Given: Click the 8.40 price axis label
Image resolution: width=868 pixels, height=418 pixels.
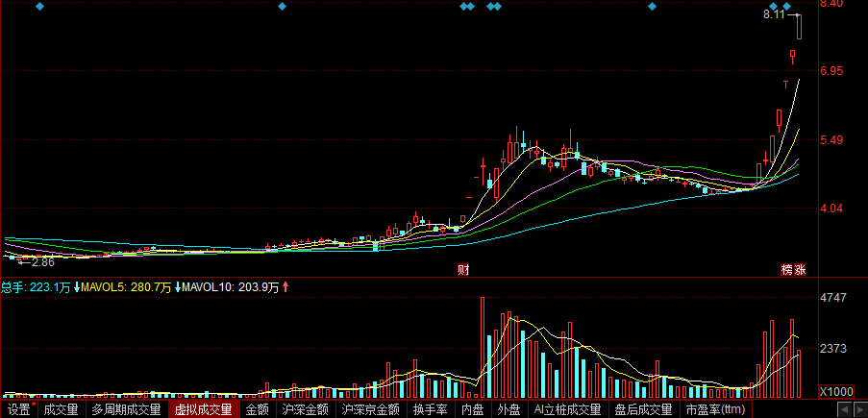Looking at the screenshot, I should point(832,3).
